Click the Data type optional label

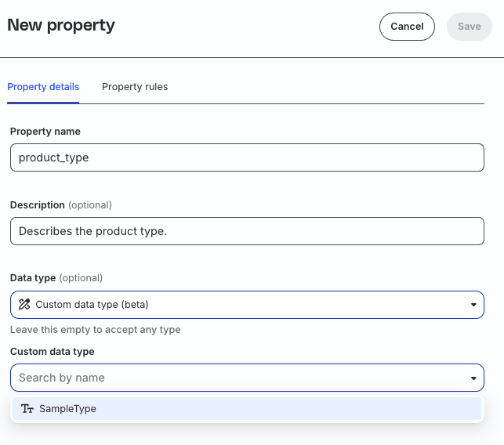(56, 278)
